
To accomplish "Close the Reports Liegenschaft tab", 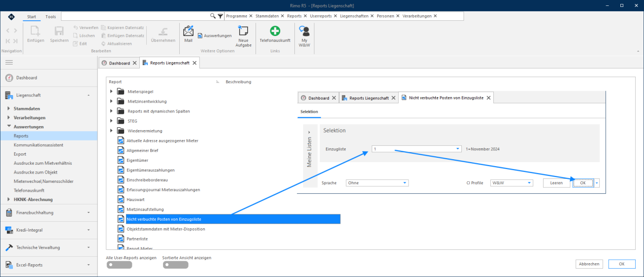I will coord(194,63).
